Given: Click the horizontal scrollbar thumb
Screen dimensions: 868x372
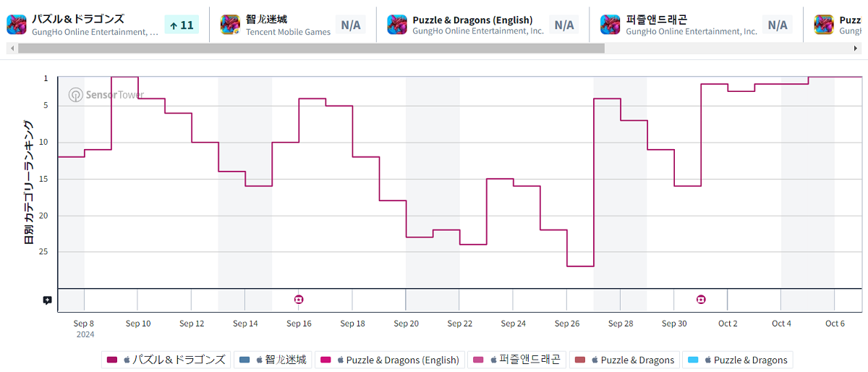Looking at the screenshot, I should [x=311, y=48].
